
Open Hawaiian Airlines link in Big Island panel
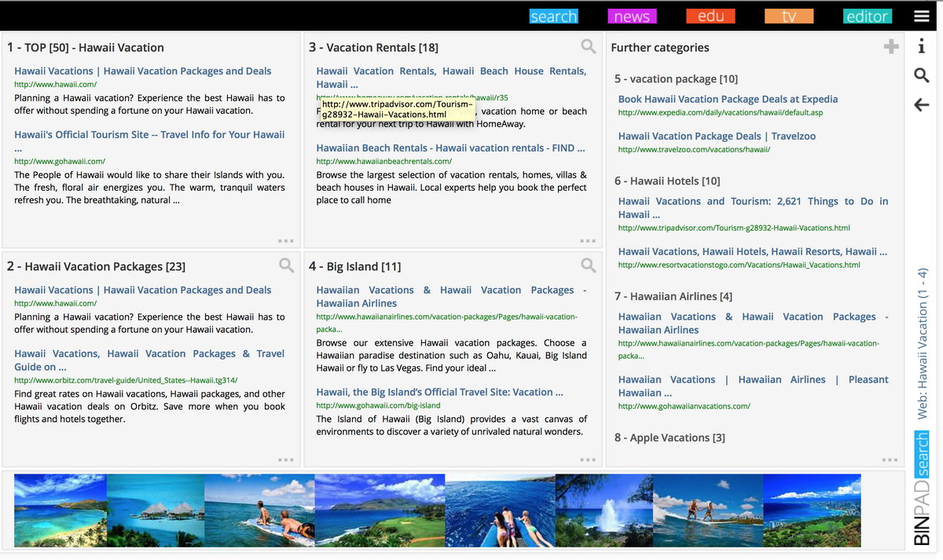tap(451, 296)
